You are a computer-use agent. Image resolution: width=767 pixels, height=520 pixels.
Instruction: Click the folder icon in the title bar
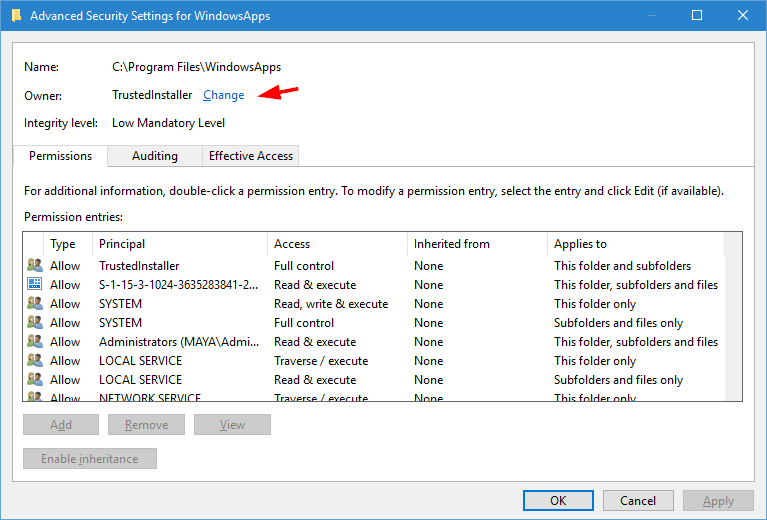click(x=16, y=16)
